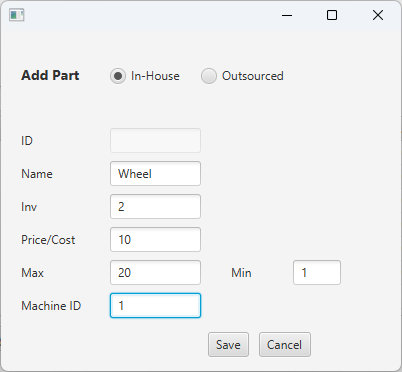The width and height of the screenshot is (402, 372).
Task: Click the application icon in title bar
Action: tap(17, 15)
